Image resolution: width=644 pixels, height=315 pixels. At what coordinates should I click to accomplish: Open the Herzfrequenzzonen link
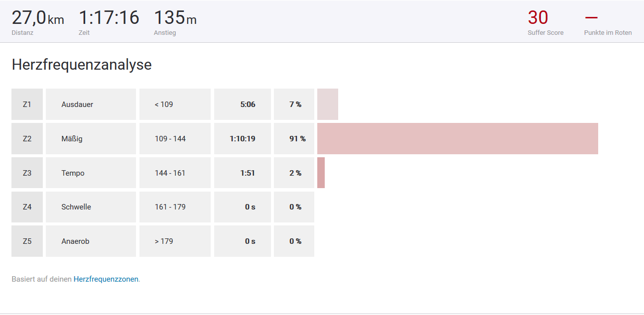pyautogui.click(x=106, y=279)
